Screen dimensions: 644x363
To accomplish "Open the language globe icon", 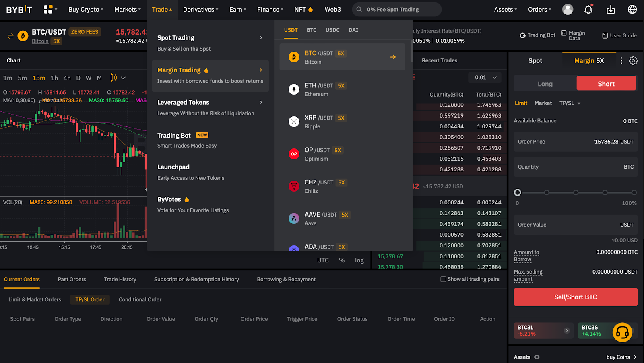I will click(632, 9).
